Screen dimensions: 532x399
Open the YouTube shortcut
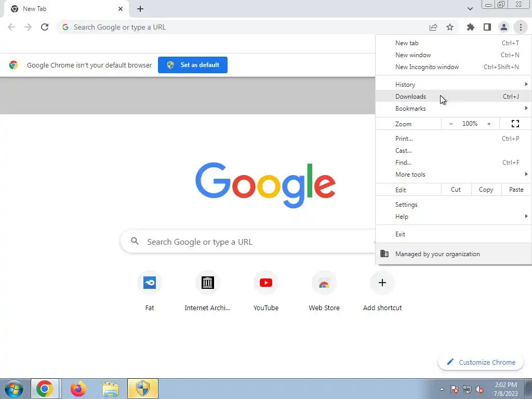(266, 283)
